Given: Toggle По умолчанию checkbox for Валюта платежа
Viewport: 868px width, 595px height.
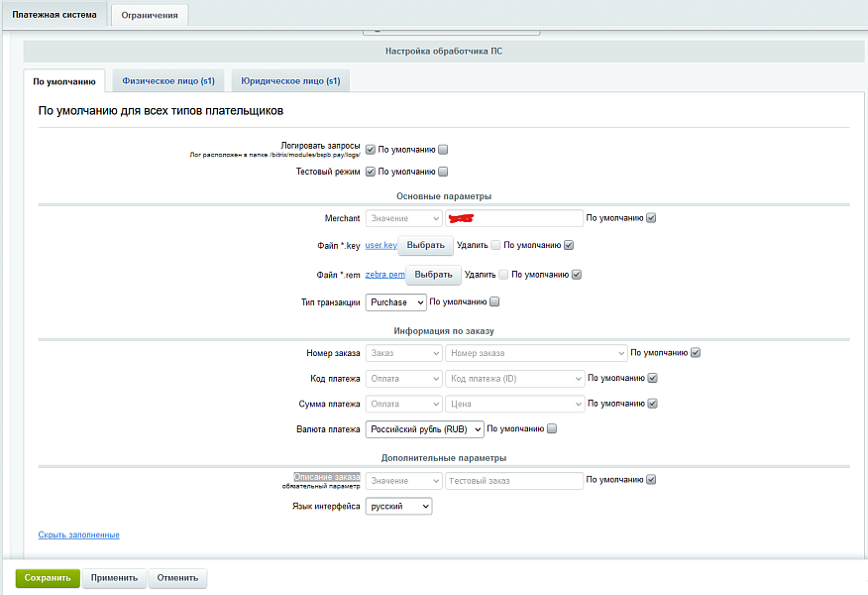Looking at the screenshot, I should [552, 429].
